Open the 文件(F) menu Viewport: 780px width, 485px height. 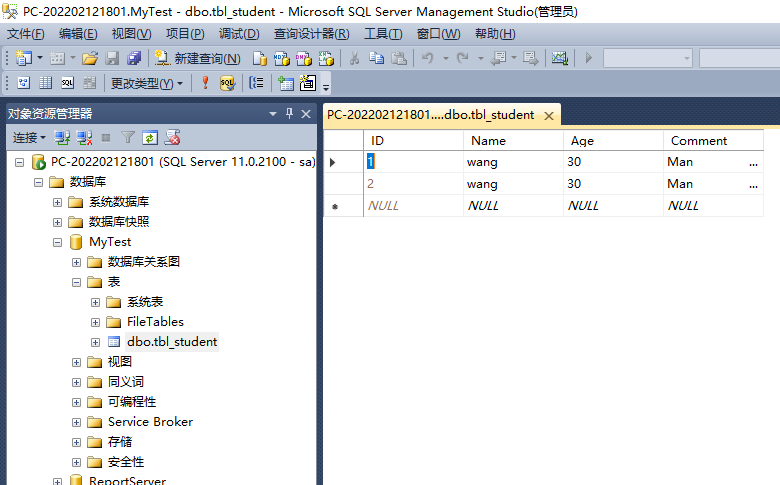[x=26, y=34]
